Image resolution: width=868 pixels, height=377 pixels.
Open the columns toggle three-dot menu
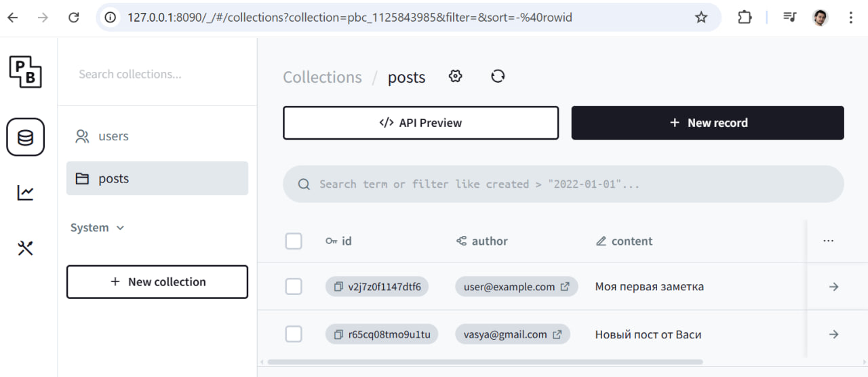point(828,241)
